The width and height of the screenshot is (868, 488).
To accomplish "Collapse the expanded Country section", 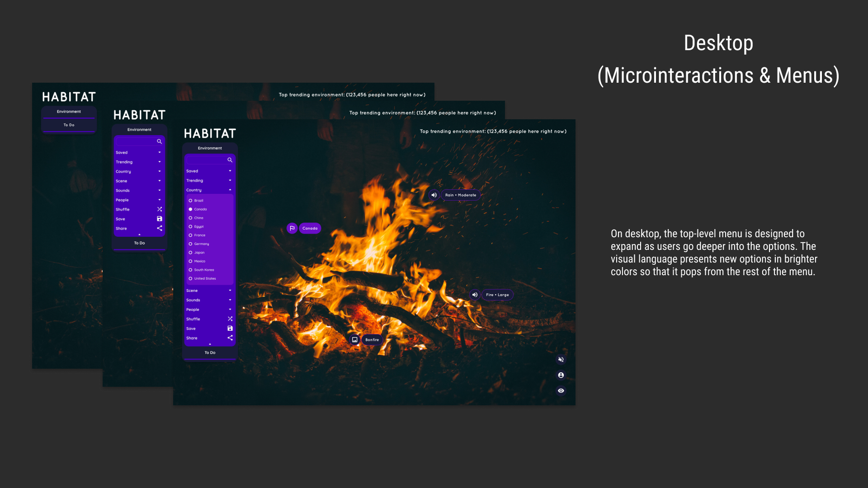I will pos(230,190).
